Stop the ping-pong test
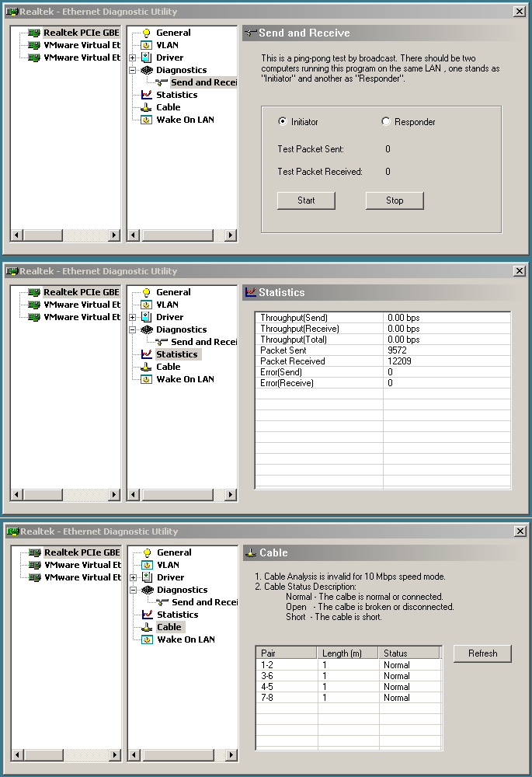Screen dimensions: 532x777 [395, 200]
